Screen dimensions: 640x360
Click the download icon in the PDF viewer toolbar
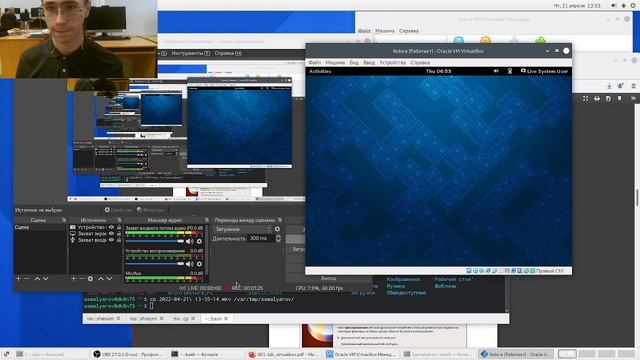(x=609, y=86)
